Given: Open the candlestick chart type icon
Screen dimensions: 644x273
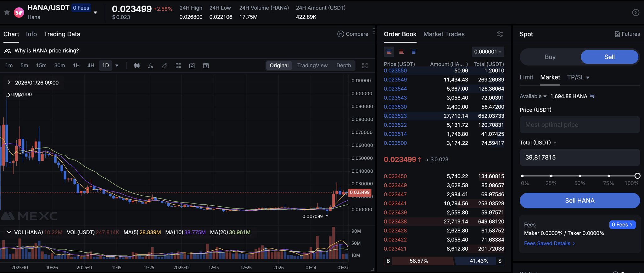Looking at the screenshot, I should (137, 65).
